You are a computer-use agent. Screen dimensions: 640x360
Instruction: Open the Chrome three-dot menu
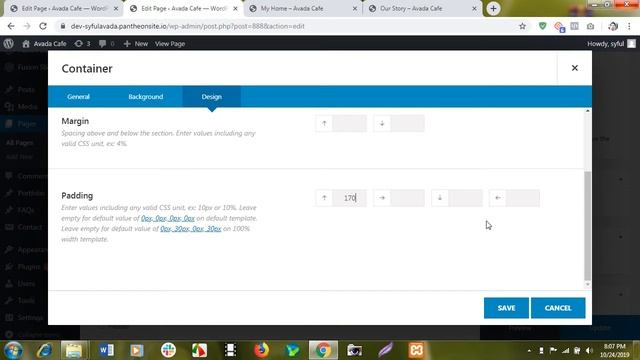(629, 26)
